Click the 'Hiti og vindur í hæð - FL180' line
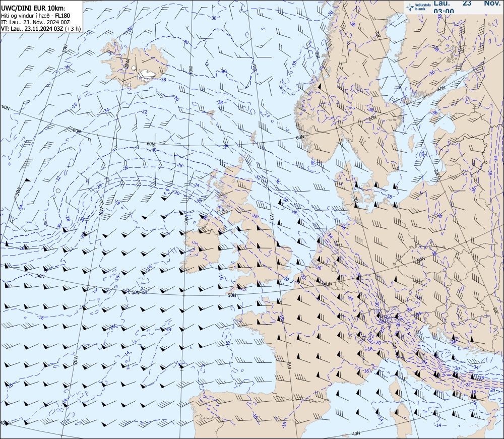Viewport: 504px width, 439px height. 35,16
